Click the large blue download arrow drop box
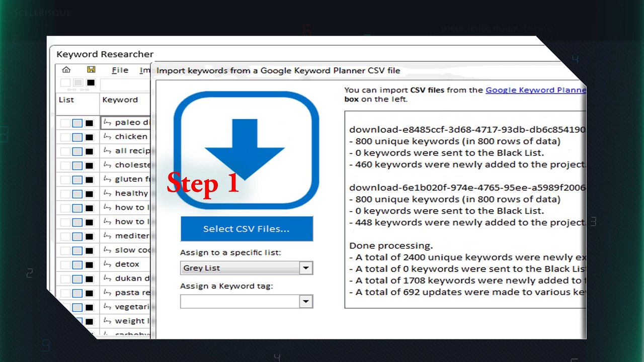The width and height of the screenshot is (644, 362). coord(247,150)
